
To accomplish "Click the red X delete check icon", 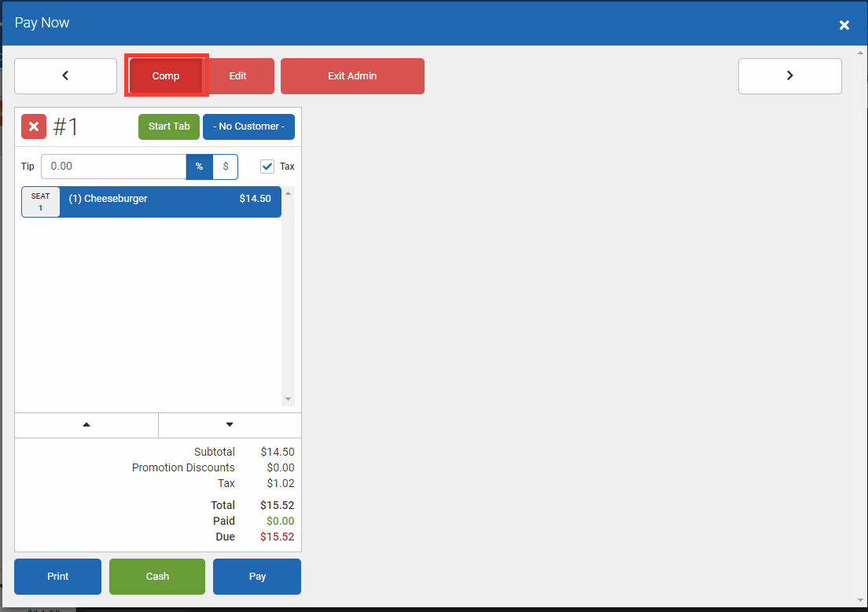I will 34,126.
